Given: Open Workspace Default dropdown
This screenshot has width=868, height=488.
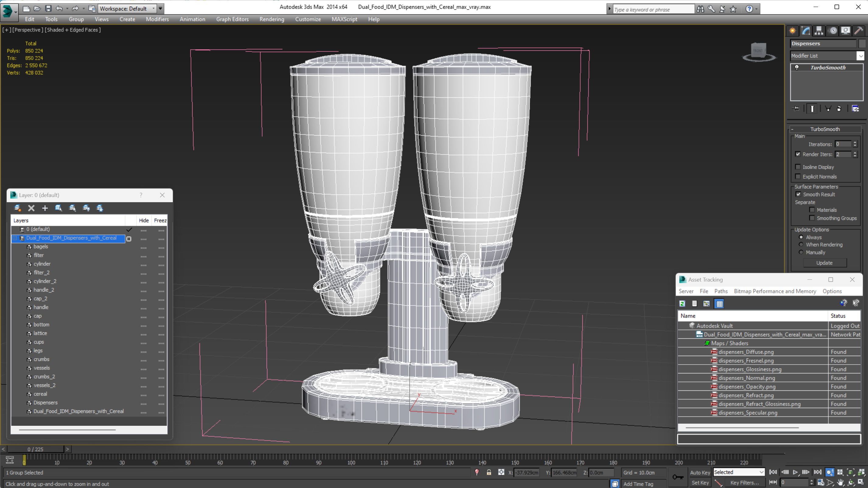Looking at the screenshot, I should pyautogui.click(x=127, y=9).
